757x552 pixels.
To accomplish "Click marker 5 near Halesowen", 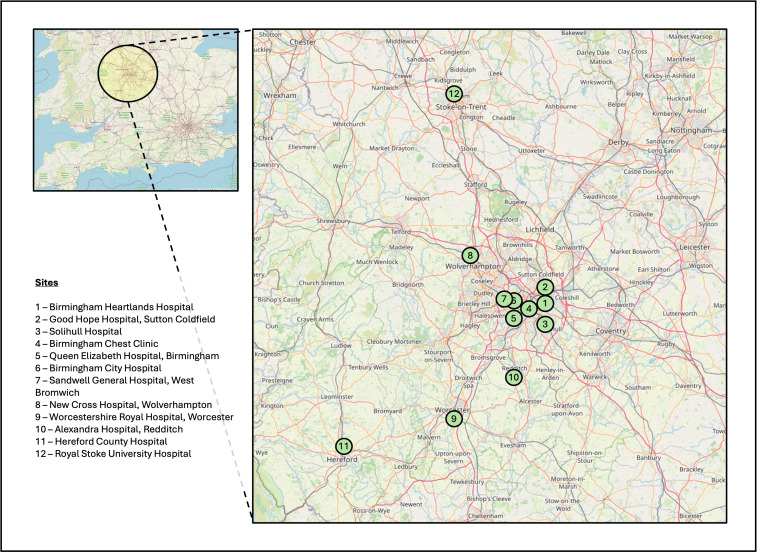I will 513,318.
